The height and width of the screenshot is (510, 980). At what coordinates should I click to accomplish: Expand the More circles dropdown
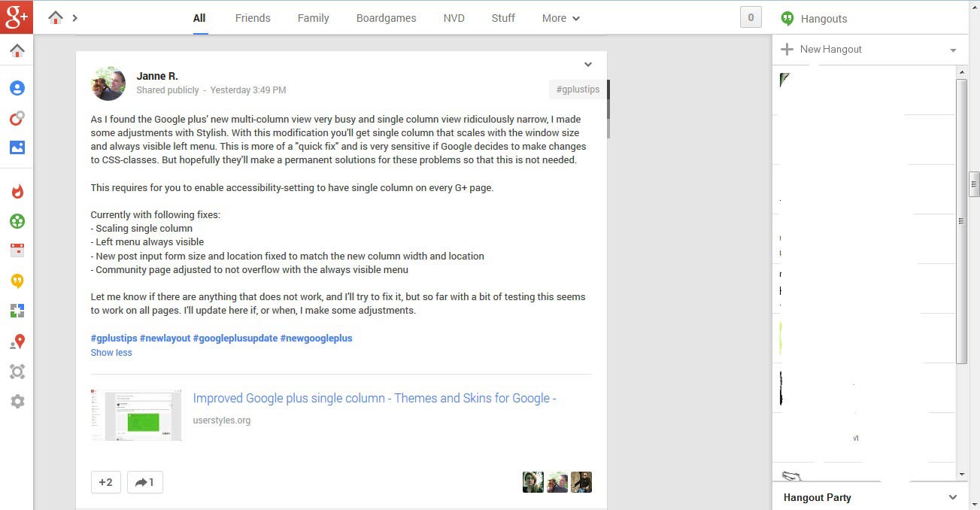561,18
